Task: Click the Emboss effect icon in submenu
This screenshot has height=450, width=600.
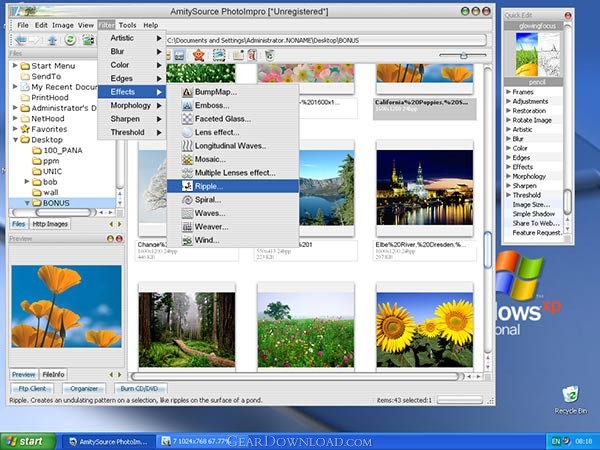Action: click(187, 105)
